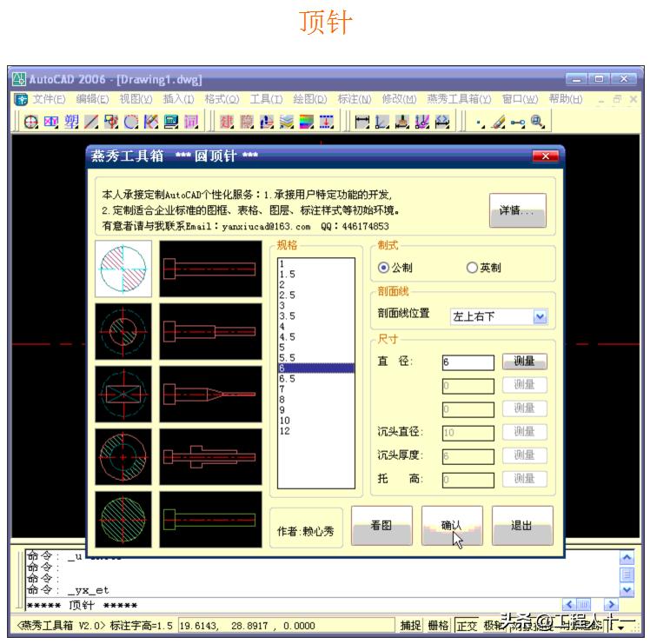Click command line horizontal scroll right arrow
Image resolution: width=650 pixels, height=644 pixels.
click(611, 604)
